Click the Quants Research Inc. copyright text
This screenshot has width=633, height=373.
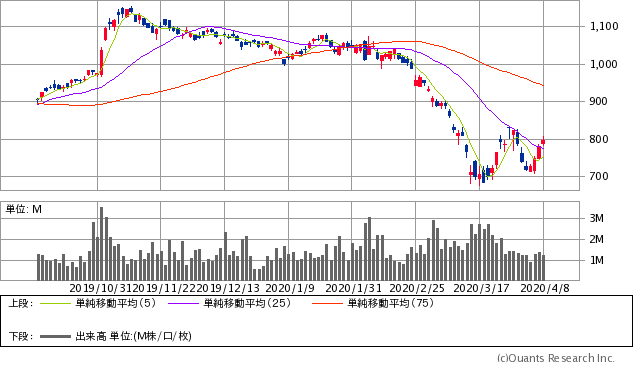coord(556,358)
